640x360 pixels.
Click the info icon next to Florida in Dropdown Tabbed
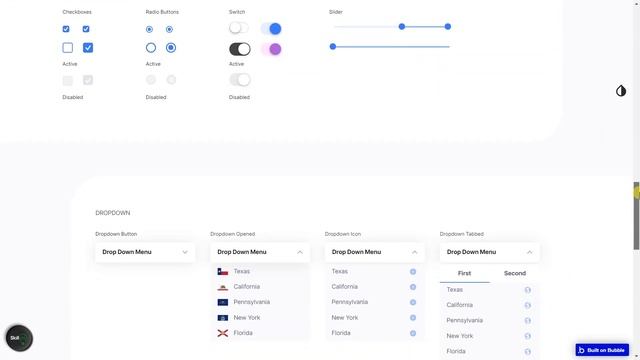(x=527, y=351)
